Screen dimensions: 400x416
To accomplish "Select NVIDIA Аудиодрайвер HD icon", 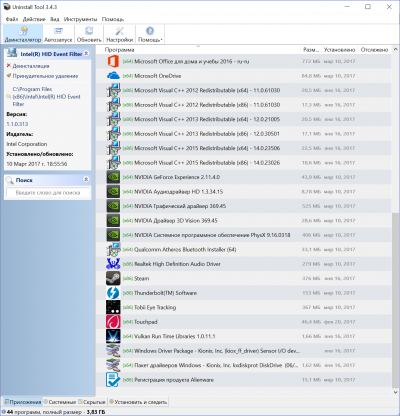I will coord(113,192).
